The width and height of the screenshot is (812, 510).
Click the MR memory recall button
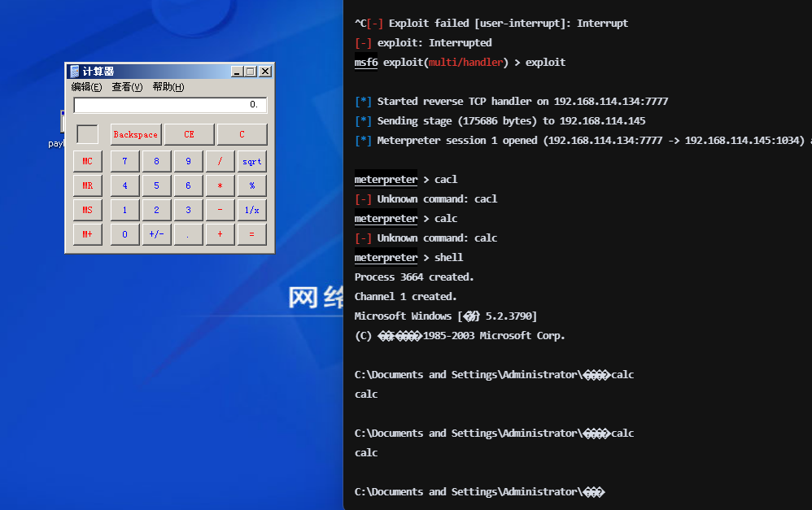click(x=88, y=186)
